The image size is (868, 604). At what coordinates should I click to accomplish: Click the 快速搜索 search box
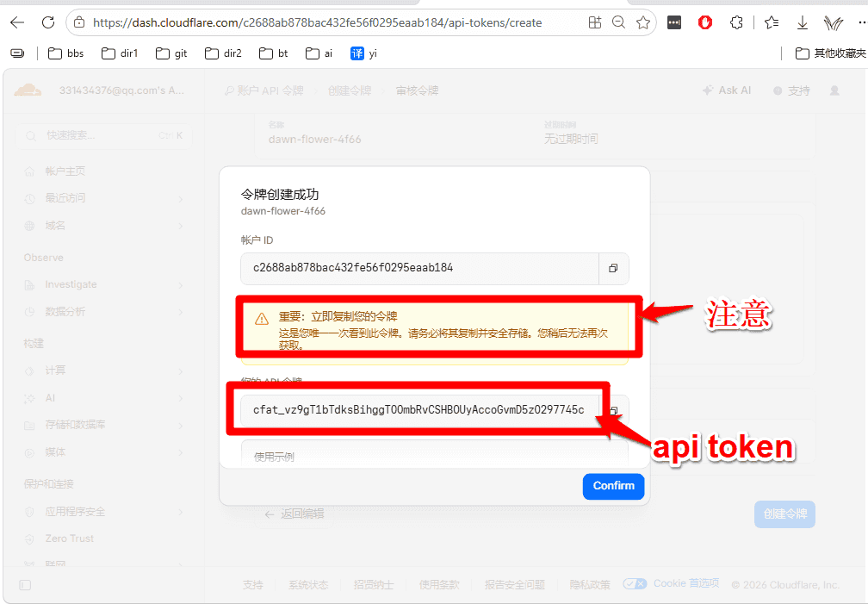pos(103,136)
